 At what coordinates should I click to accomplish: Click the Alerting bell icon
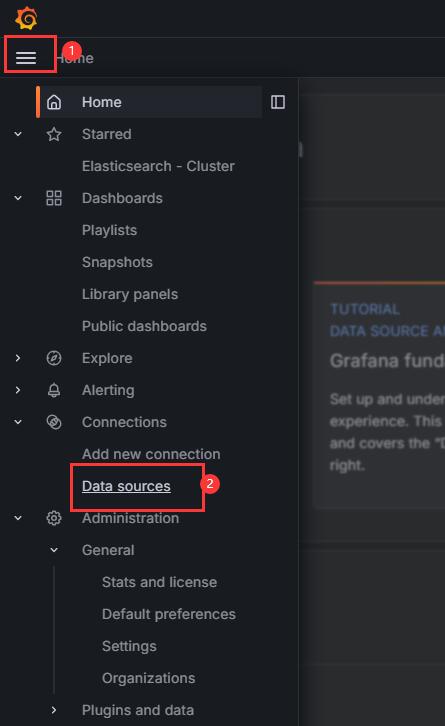[54, 390]
